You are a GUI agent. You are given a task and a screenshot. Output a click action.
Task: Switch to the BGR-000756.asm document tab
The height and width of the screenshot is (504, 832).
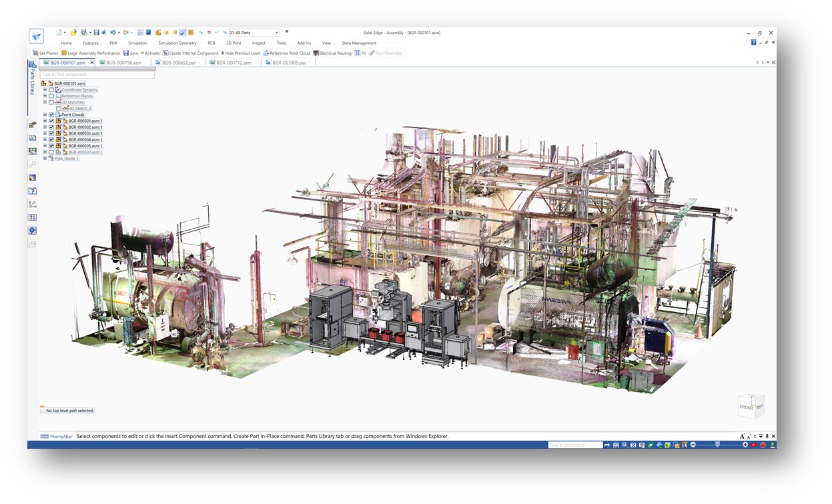(x=124, y=63)
